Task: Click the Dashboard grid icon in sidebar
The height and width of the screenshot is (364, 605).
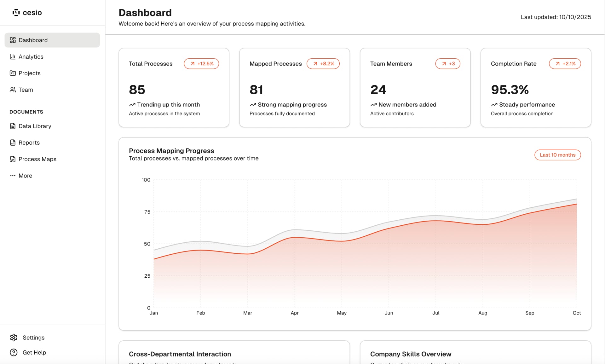Action: coord(13,40)
